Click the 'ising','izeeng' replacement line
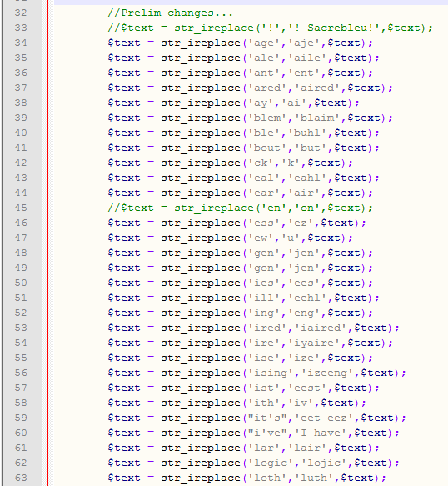This screenshot has width=448, height=486. click(256, 373)
